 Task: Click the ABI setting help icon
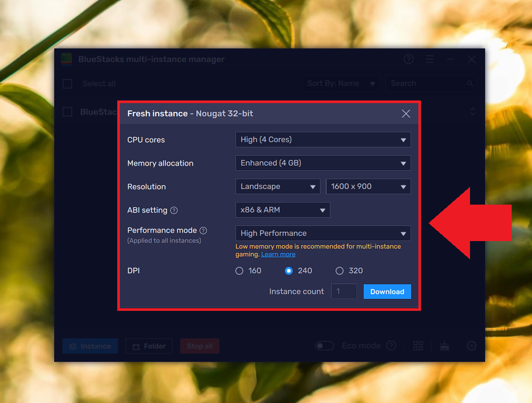tap(174, 210)
